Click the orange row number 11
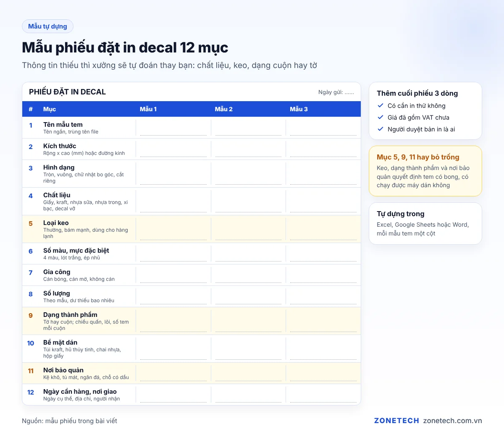Image resolution: width=504 pixels, height=442 pixels. [31, 371]
